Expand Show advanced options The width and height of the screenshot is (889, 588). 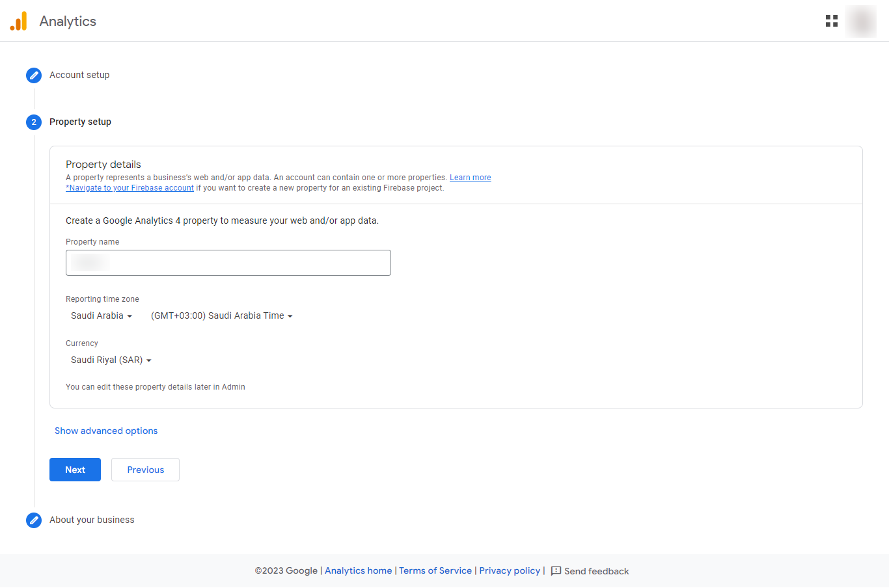(x=106, y=431)
